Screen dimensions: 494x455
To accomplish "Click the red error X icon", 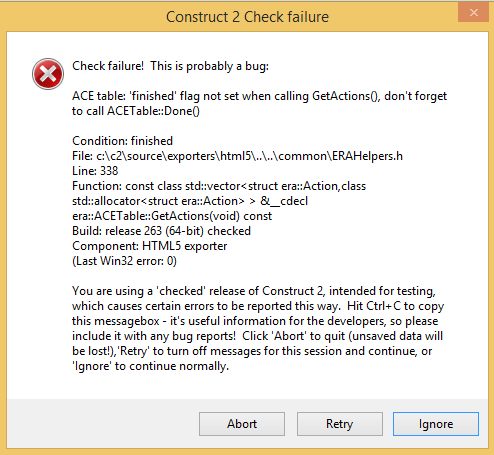I will pyautogui.click(x=48, y=74).
